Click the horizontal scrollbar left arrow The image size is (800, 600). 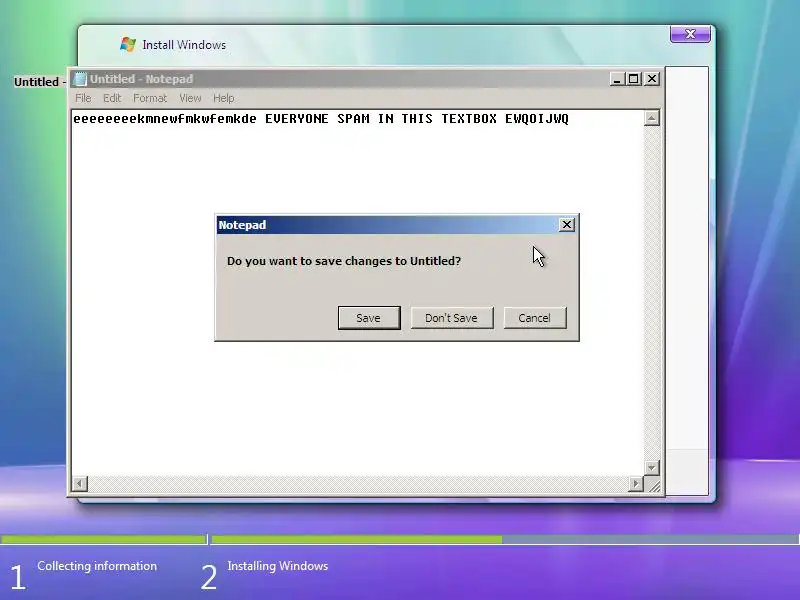80,483
